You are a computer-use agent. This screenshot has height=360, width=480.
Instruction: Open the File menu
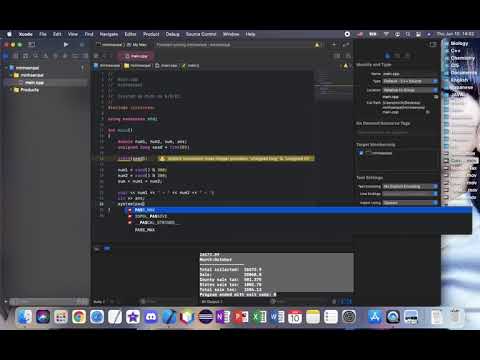[43, 34]
